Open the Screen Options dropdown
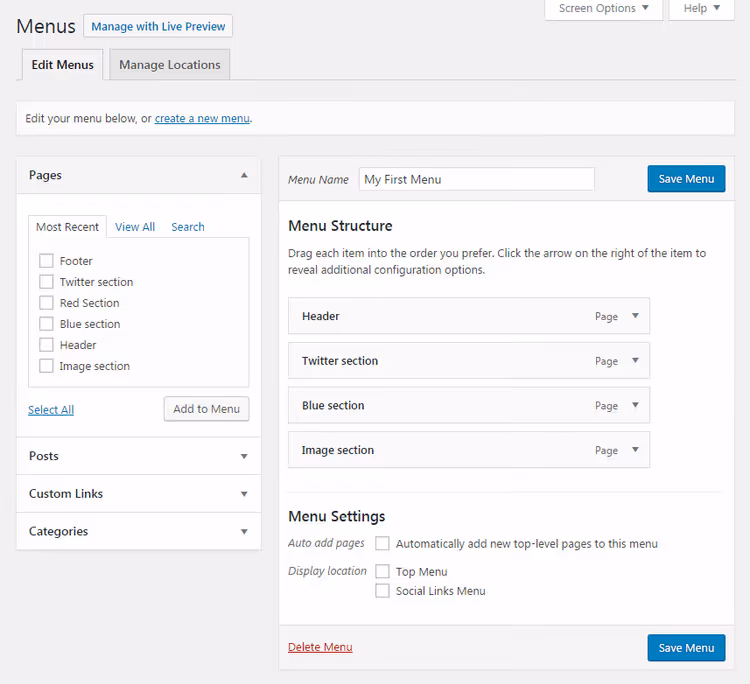Viewport: 750px width, 684px height. (604, 9)
